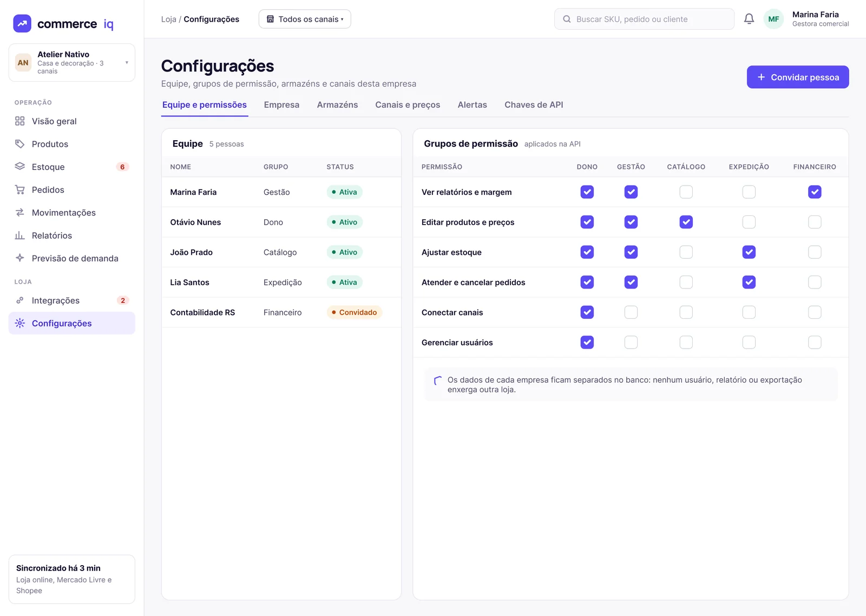Click the Relatórios chart icon

click(20, 235)
